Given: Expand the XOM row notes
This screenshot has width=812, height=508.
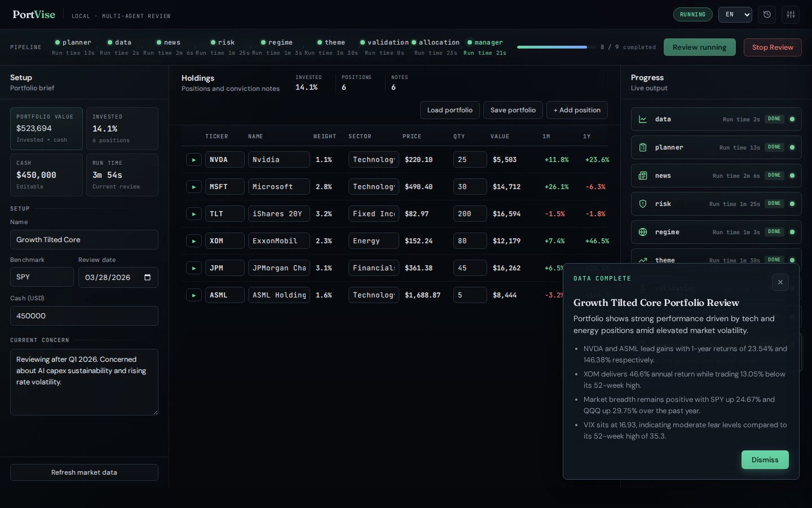Looking at the screenshot, I should (x=194, y=241).
